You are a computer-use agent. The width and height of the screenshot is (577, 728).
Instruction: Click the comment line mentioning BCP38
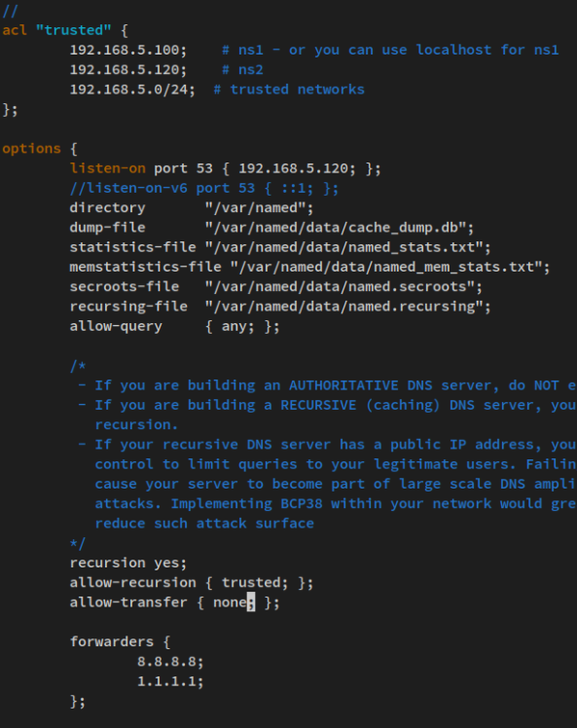point(336,504)
